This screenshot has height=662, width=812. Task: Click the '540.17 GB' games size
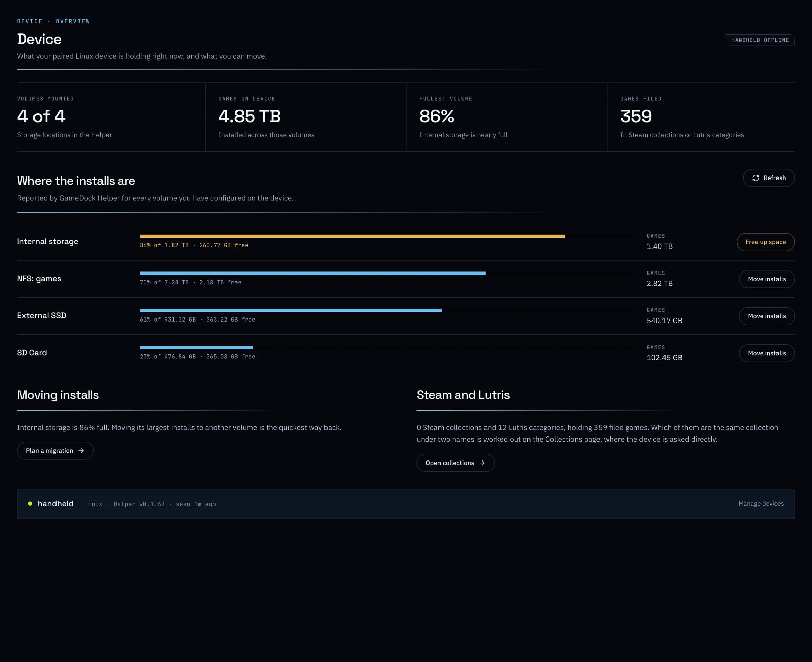click(664, 320)
